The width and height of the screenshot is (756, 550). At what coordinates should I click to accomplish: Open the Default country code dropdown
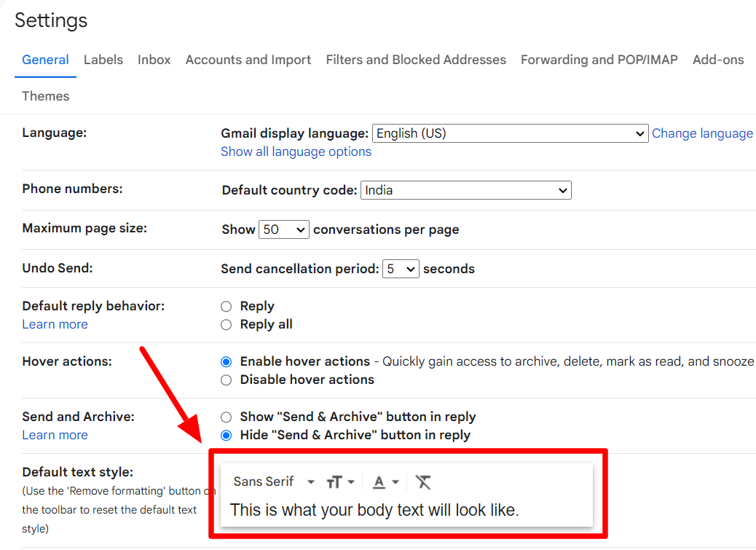click(x=465, y=190)
